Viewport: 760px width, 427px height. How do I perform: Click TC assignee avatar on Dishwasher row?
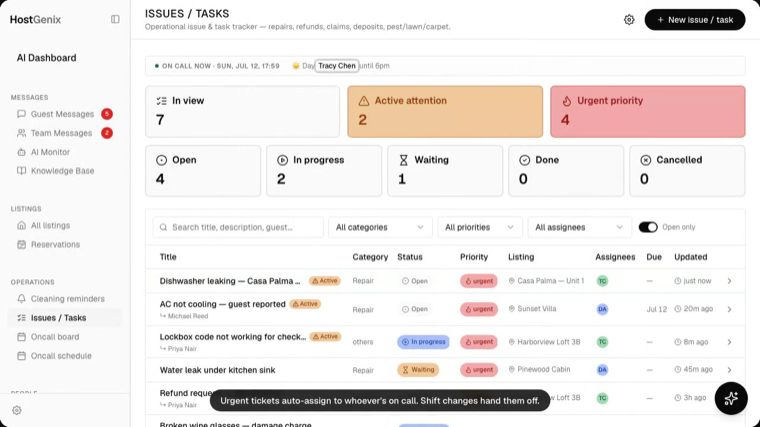coord(602,281)
